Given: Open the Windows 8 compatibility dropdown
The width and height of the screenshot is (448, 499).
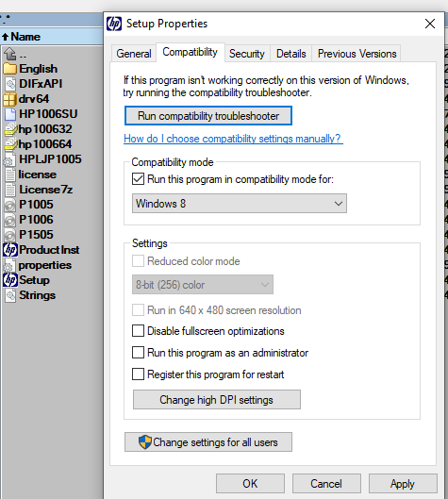Looking at the screenshot, I should point(240,204).
